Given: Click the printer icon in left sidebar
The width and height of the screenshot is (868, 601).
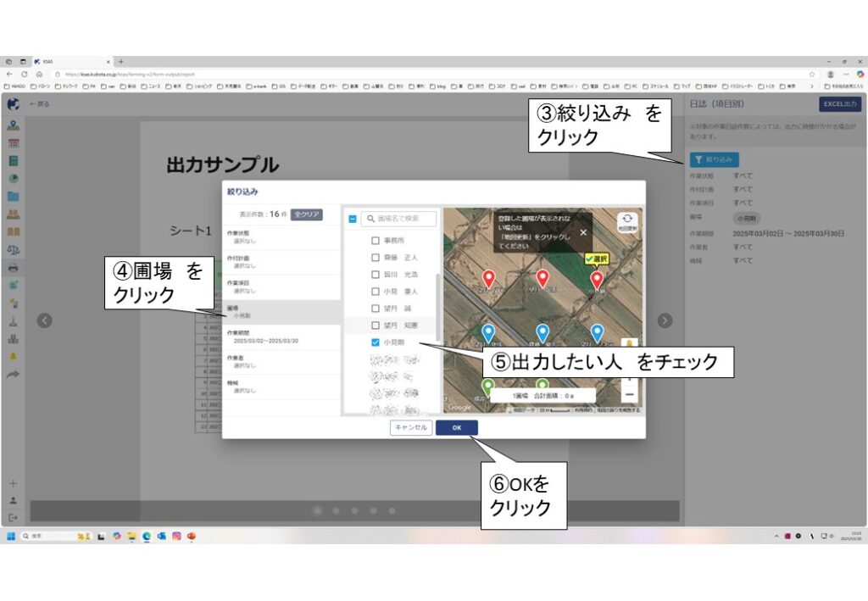Looking at the screenshot, I should pos(14,267).
